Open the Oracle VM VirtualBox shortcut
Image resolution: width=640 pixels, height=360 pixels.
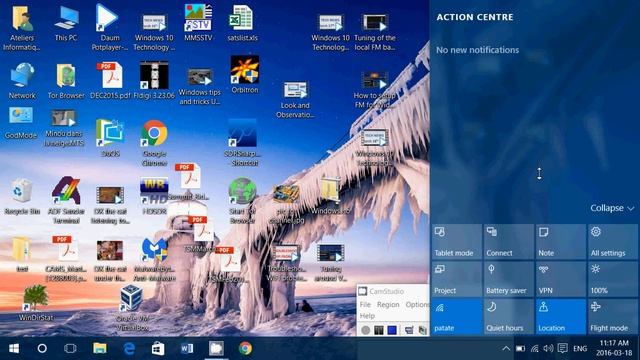(x=132, y=308)
